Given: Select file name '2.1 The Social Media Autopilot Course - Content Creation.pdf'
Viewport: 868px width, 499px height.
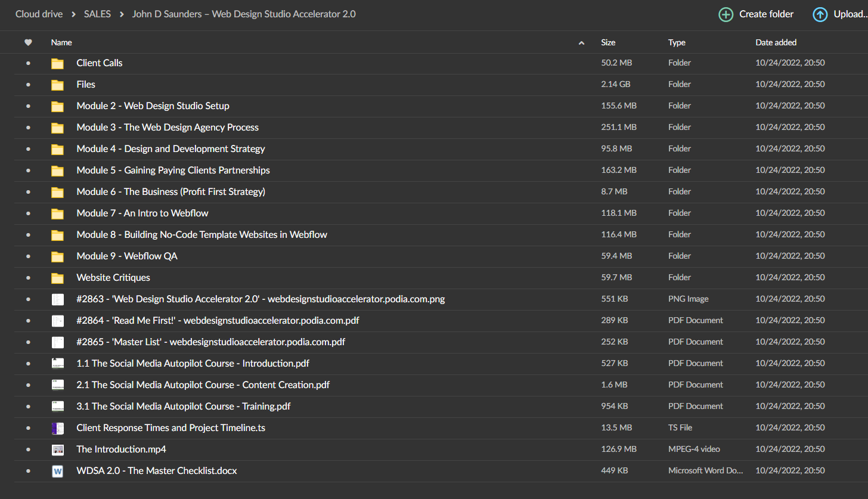Looking at the screenshot, I should click(203, 385).
